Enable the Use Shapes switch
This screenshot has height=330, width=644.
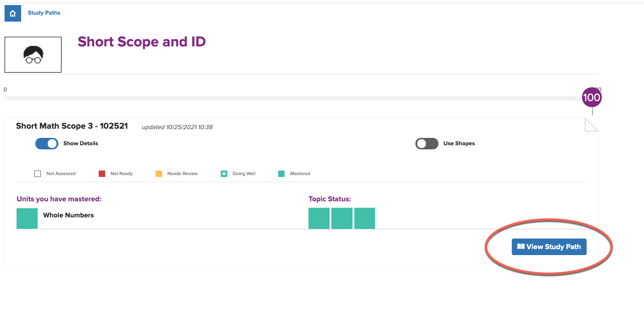(427, 143)
